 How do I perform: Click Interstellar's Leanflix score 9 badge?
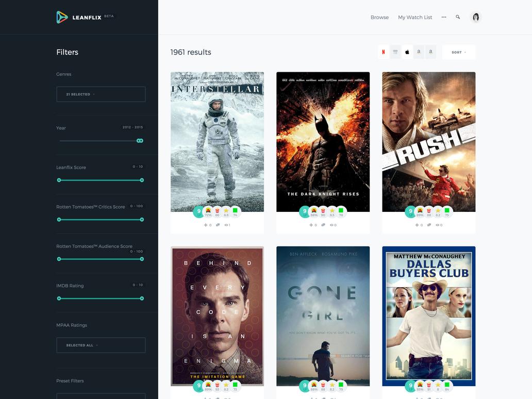pos(199,211)
